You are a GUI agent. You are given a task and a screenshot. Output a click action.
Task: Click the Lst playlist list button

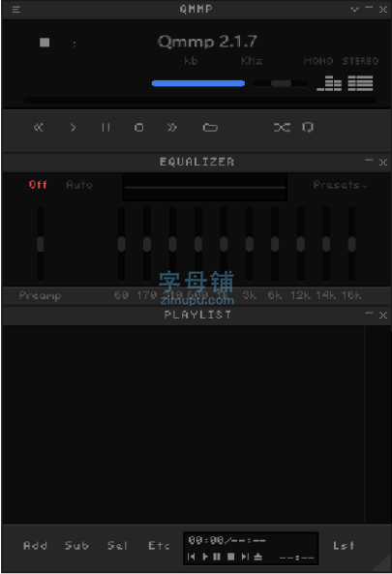pos(344,546)
